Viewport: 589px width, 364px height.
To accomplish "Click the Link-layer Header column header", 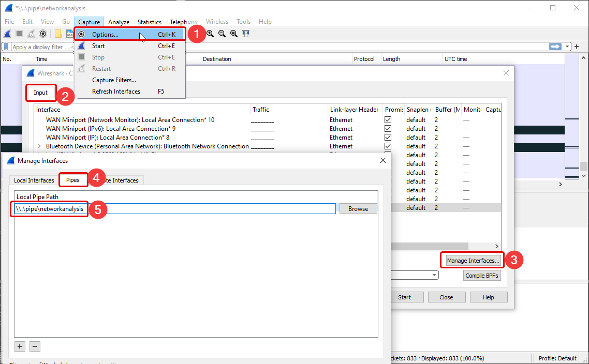I will (x=355, y=110).
